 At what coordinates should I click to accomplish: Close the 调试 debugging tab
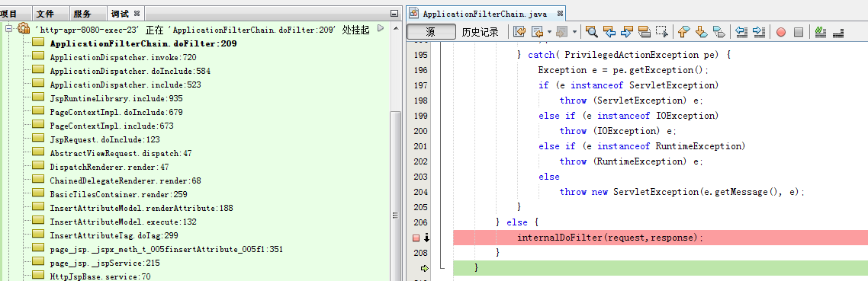point(137,13)
